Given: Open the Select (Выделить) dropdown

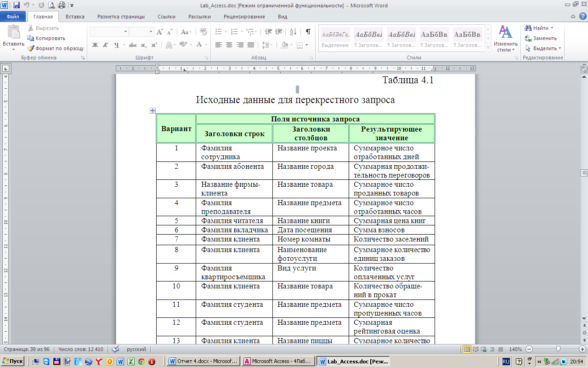Looking at the screenshot, I should (543, 48).
